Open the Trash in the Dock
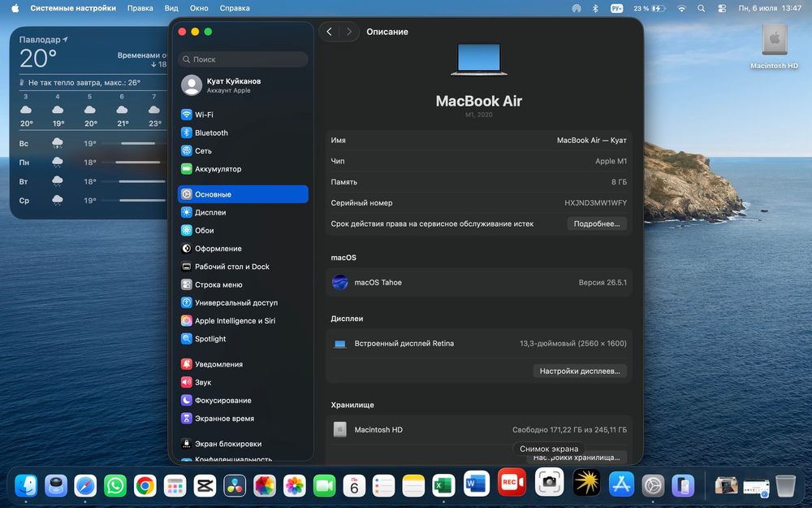 tap(785, 486)
